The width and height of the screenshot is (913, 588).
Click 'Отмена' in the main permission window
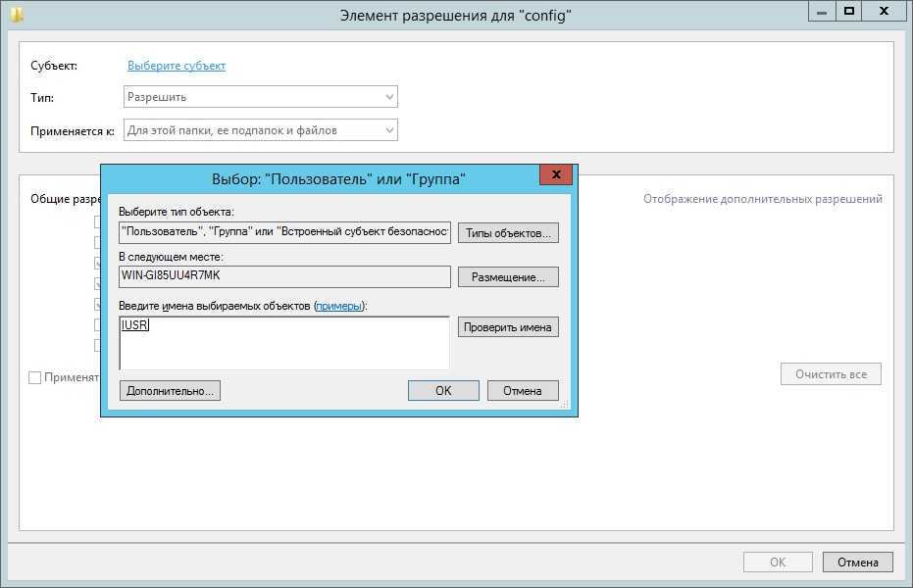pyautogui.click(x=858, y=562)
